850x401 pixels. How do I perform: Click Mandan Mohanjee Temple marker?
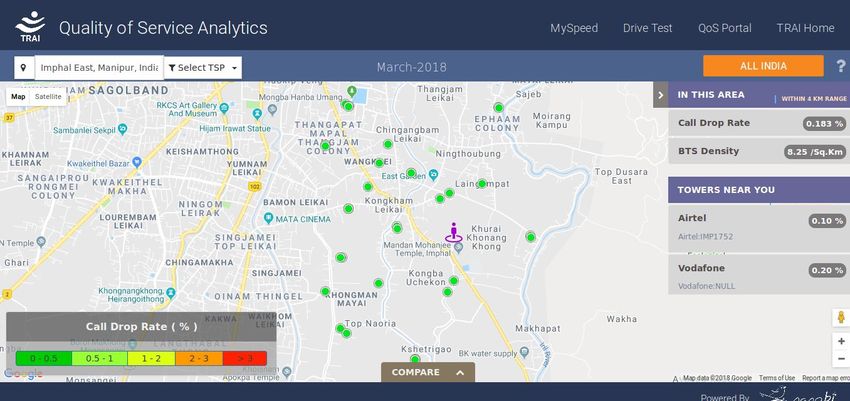coord(459,248)
